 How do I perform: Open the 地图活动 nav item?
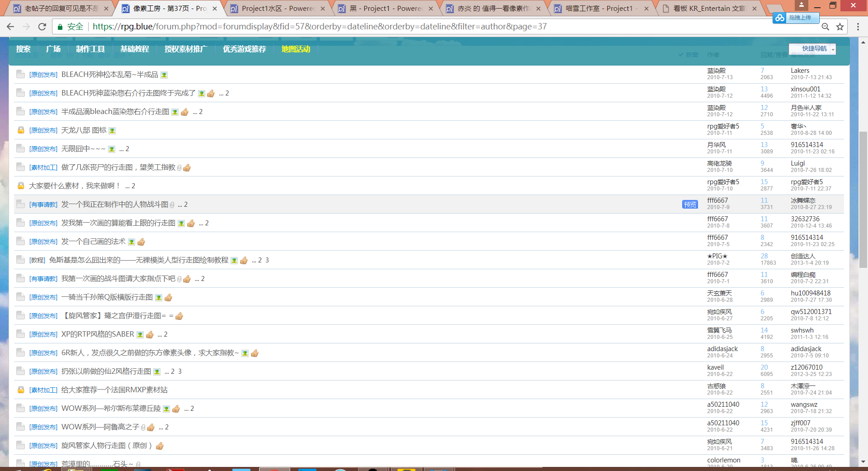pyautogui.click(x=296, y=49)
